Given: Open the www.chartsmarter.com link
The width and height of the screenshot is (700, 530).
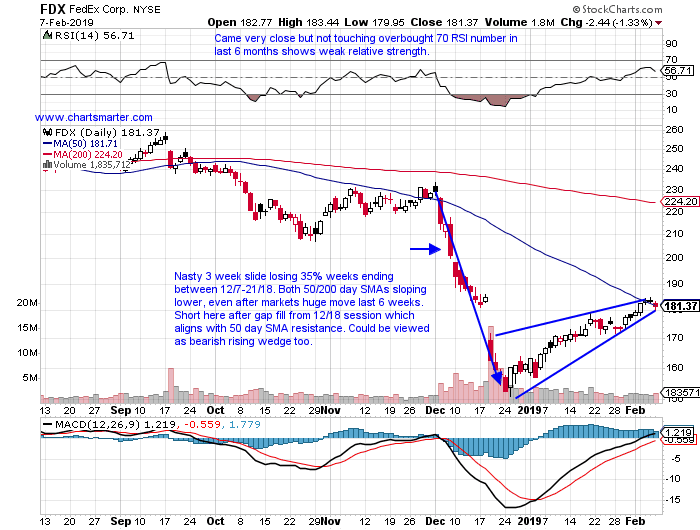Looking at the screenshot, I should pos(94,117).
